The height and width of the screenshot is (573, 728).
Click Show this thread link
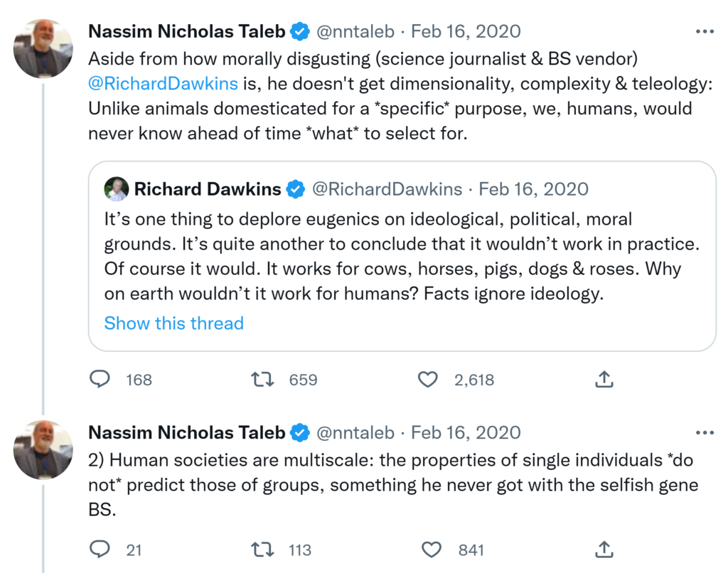coord(173,323)
